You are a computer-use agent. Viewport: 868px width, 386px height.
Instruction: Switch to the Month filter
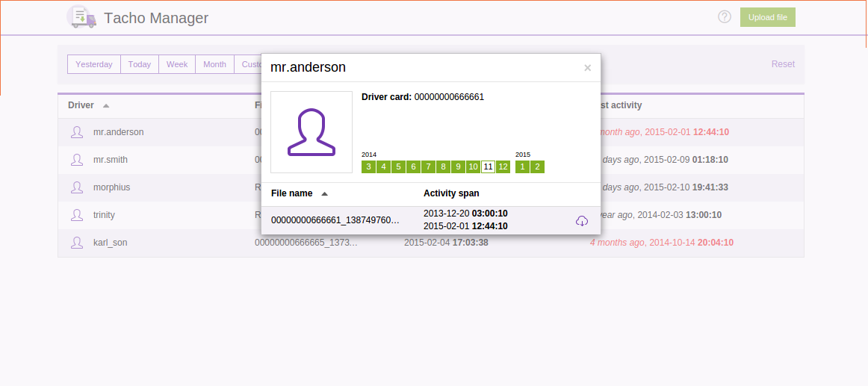pos(214,65)
